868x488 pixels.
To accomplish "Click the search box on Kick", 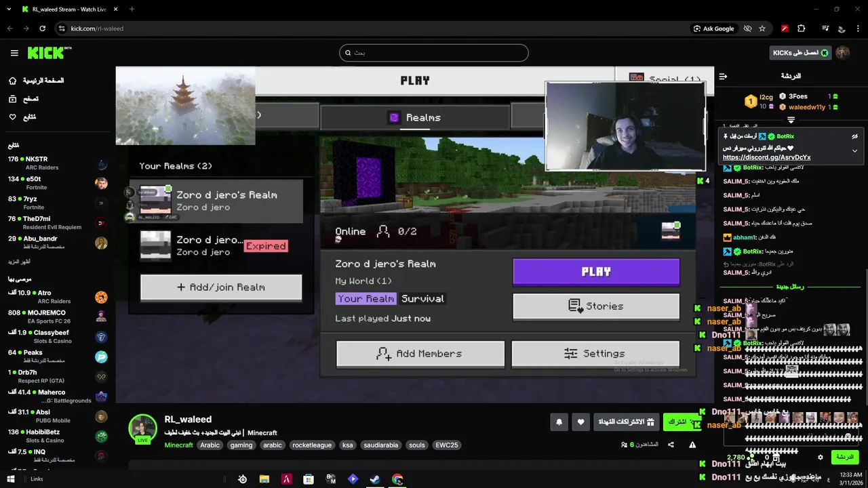I will [x=434, y=53].
